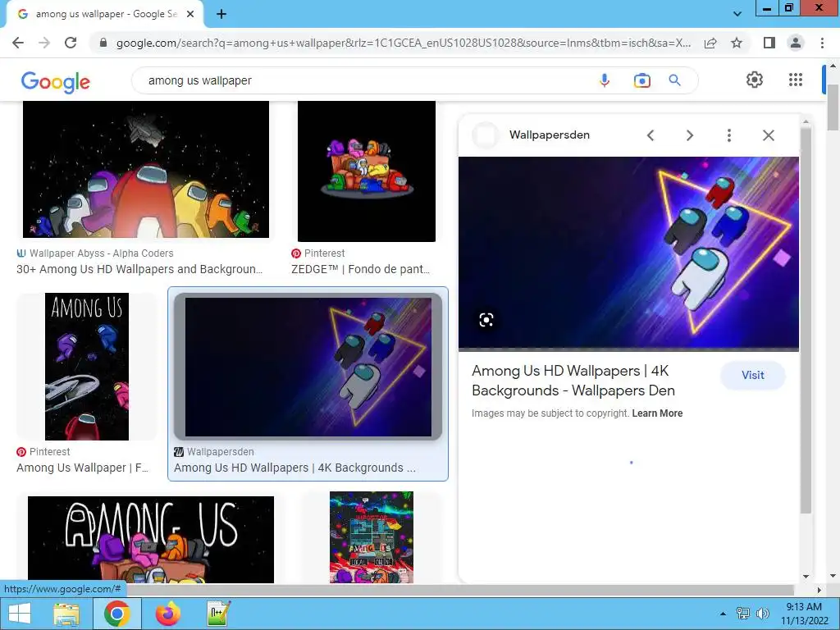
Task: Open 30+ Among Us HD Wallpapers link
Action: [x=139, y=269]
